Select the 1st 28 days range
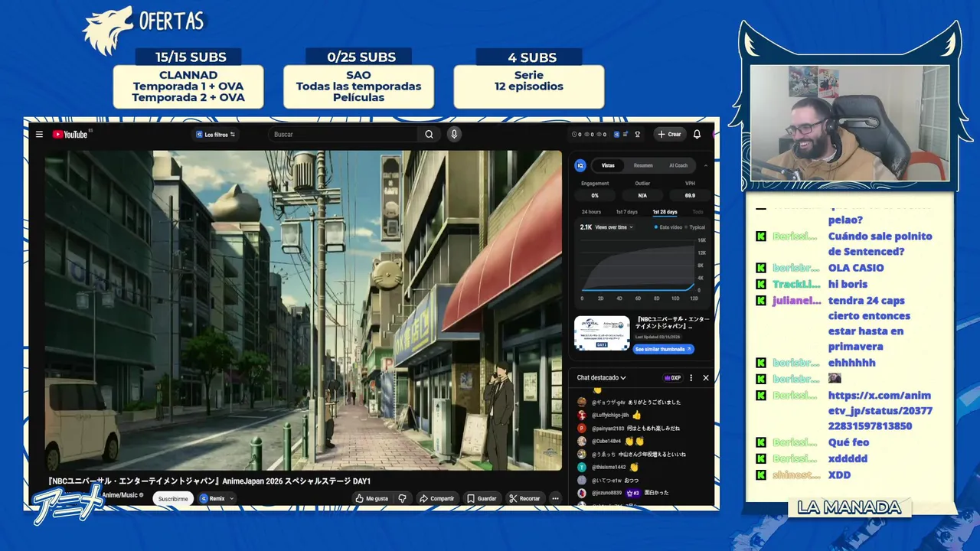980x551 pixels. [665, 212]
